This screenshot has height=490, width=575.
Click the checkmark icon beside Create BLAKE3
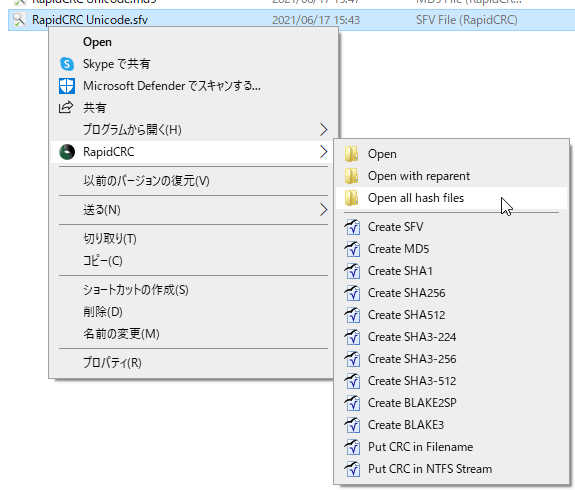pyautogui.click(x=352, y=425)
